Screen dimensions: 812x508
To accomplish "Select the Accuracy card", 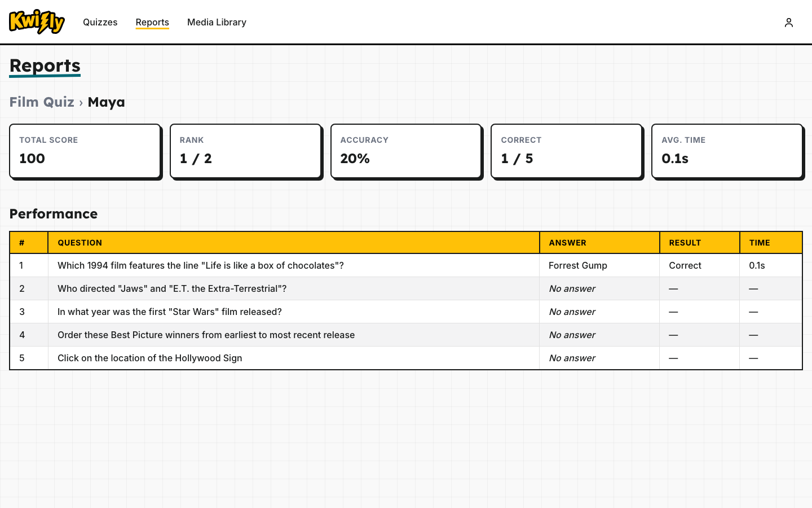I will pyautogui.click(x=406, y=151).
